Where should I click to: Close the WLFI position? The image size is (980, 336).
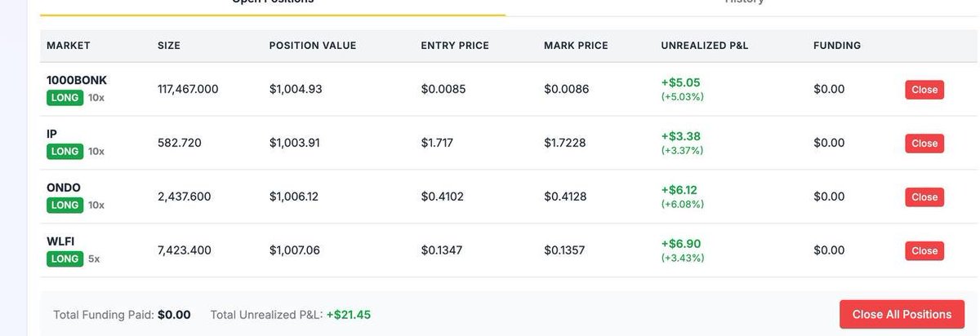click(x=924, y=251)
